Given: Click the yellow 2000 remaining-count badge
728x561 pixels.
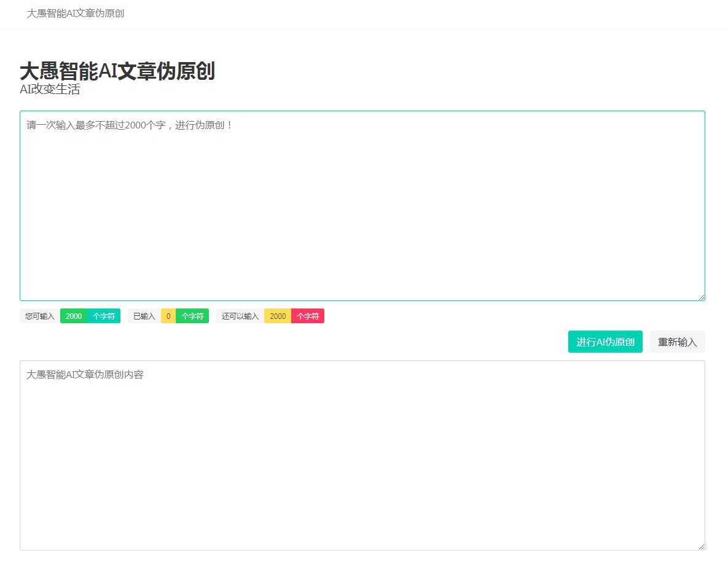Looking at the screenshot, I should [277, 316].
